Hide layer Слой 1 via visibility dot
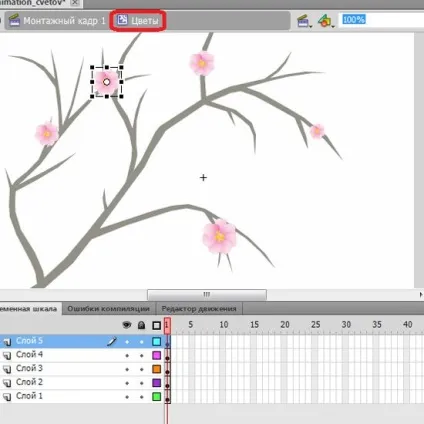 [127, 397]
